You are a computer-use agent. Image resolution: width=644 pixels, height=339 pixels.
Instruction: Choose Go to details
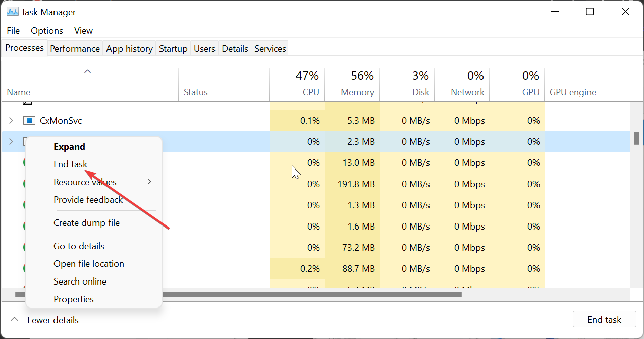click(94, 246)
